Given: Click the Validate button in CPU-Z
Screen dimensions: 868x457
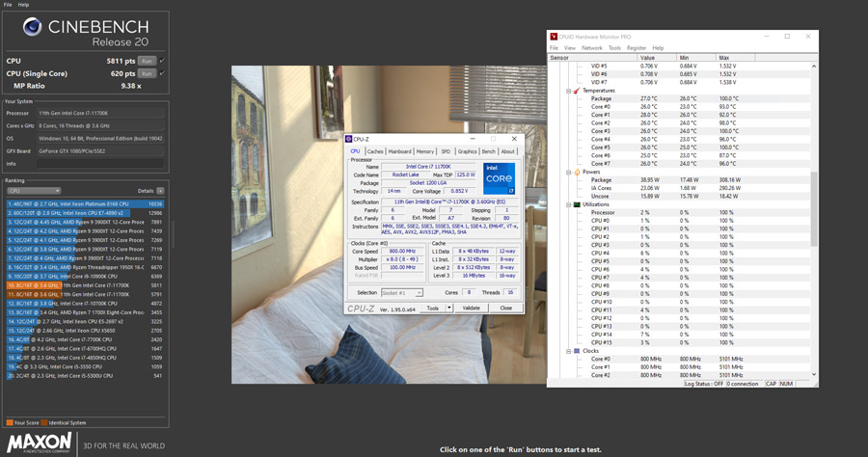Looking at the screenshot, I should point(471,308).
